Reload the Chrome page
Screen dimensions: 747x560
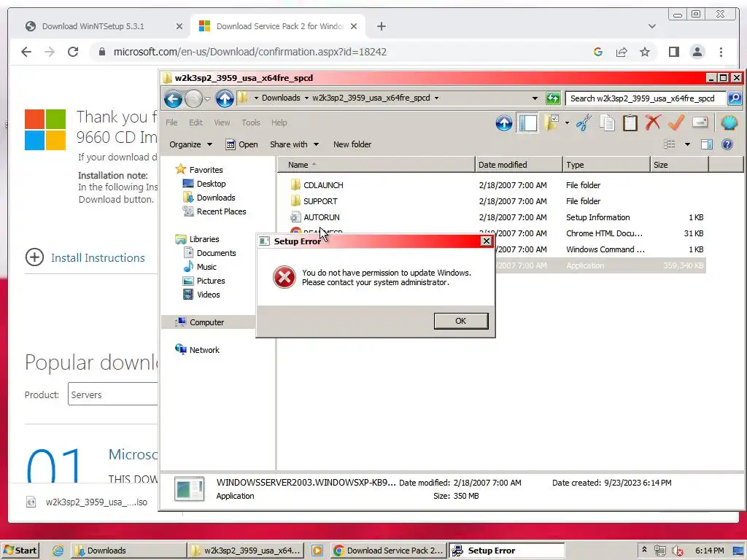[x=73, y=52]
